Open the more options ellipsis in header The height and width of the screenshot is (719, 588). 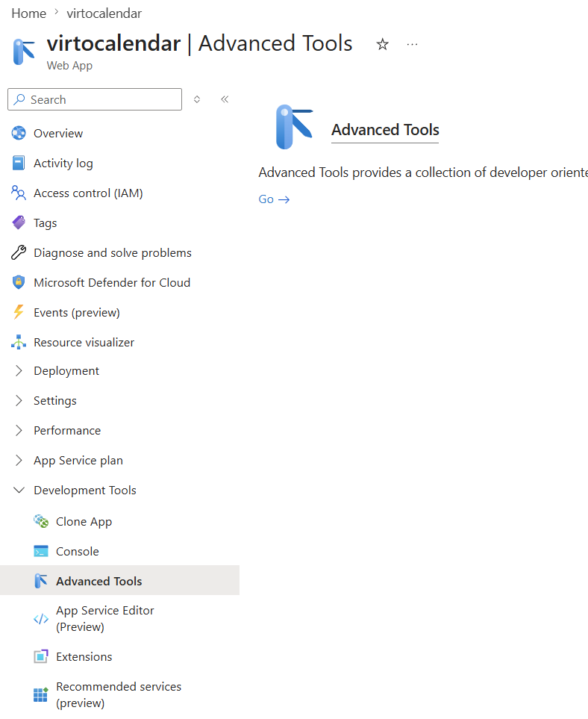412,45
